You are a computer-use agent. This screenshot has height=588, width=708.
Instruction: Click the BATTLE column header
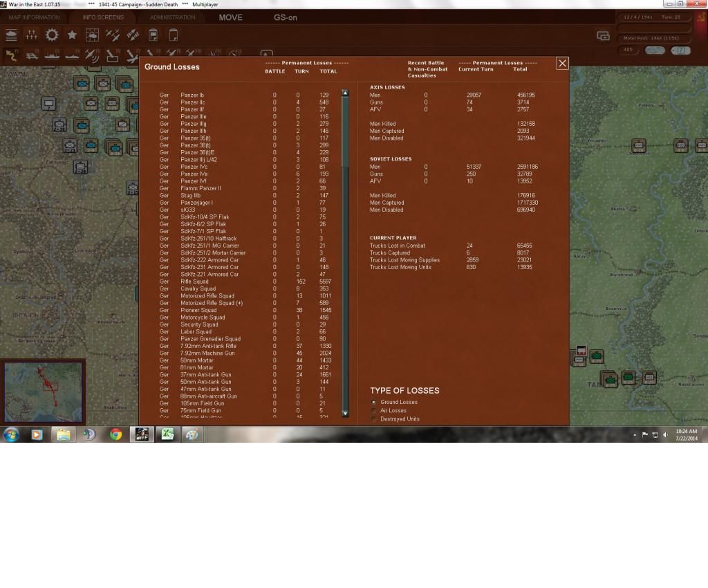tap(275, 71)
